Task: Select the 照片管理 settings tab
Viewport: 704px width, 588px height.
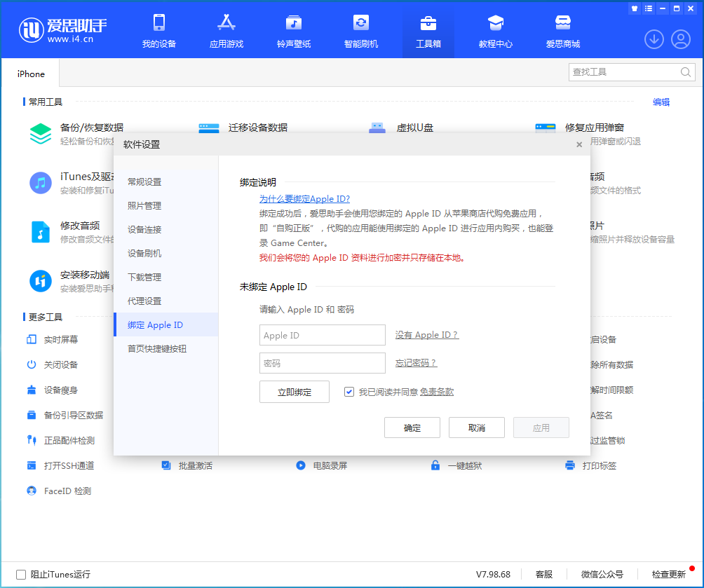Action: [x=143, y=205]
